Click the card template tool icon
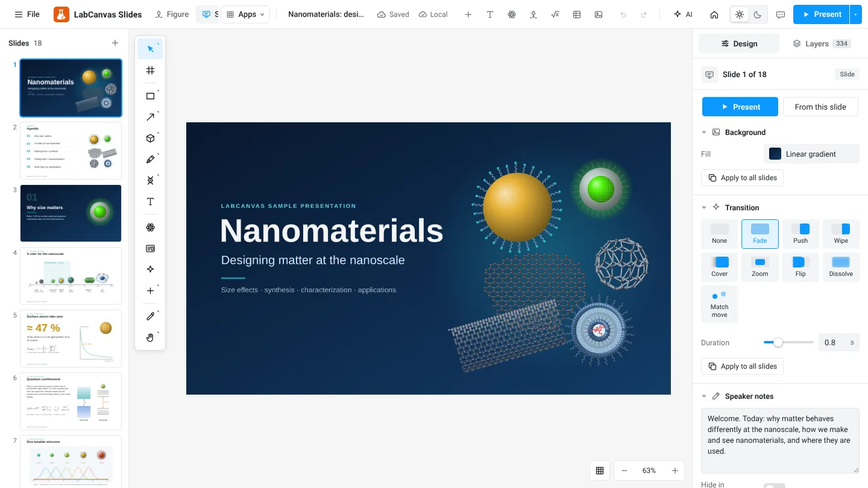The height and width of the screenshot is (488, 868). click(x=150, y=248)
